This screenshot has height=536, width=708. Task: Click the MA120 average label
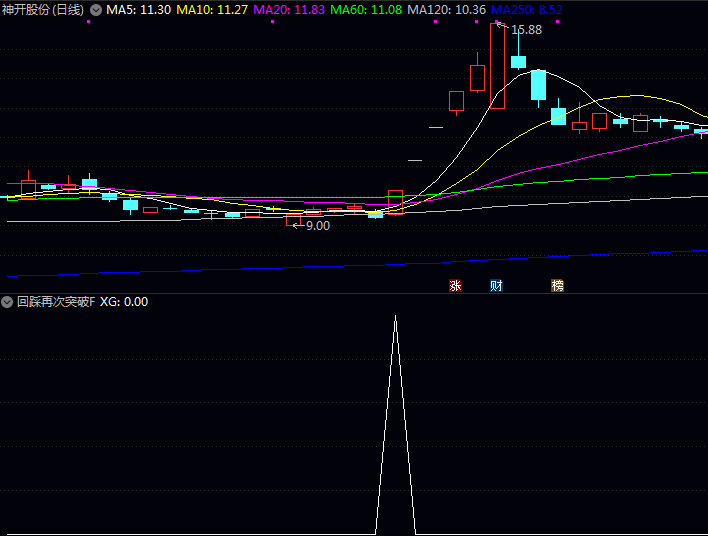(x=447, y=10)
